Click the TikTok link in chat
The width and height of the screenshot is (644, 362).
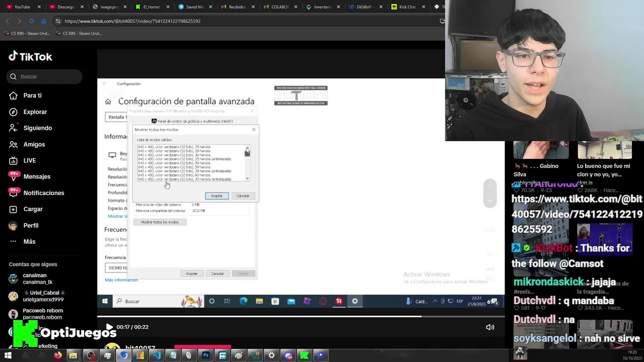coord(577,214)
